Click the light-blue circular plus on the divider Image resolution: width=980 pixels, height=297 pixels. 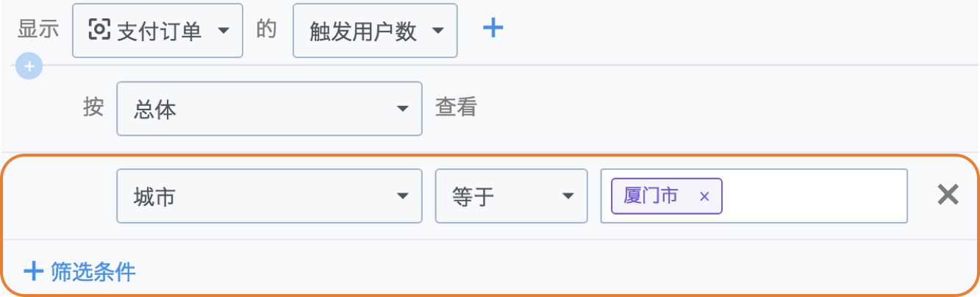(x=29, y=67)
